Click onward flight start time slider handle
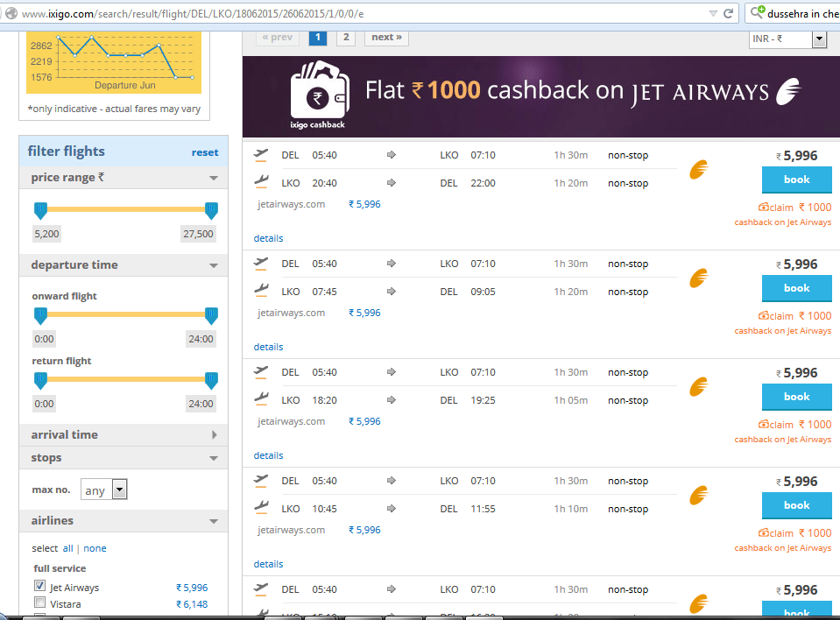The width and height of the screenshot is (840, 620). tap(40, 316)
